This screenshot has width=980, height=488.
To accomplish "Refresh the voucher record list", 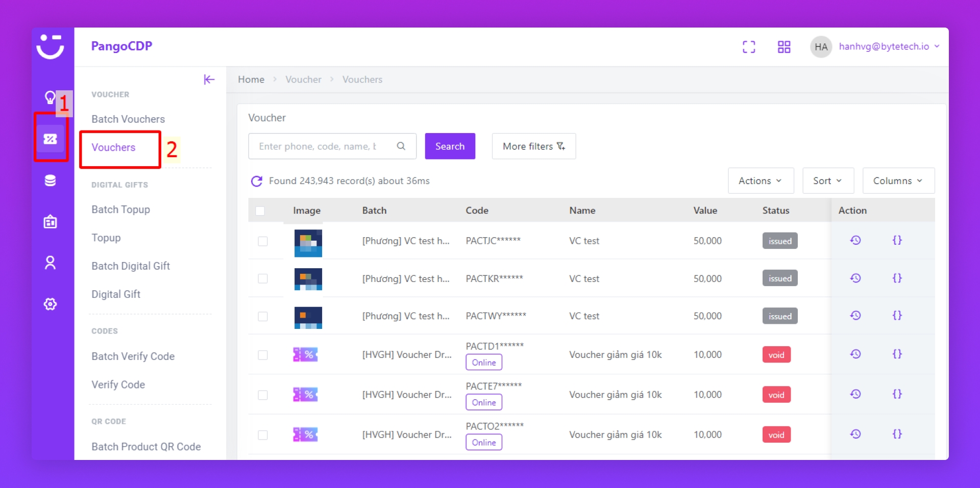I will coord(256,181).
